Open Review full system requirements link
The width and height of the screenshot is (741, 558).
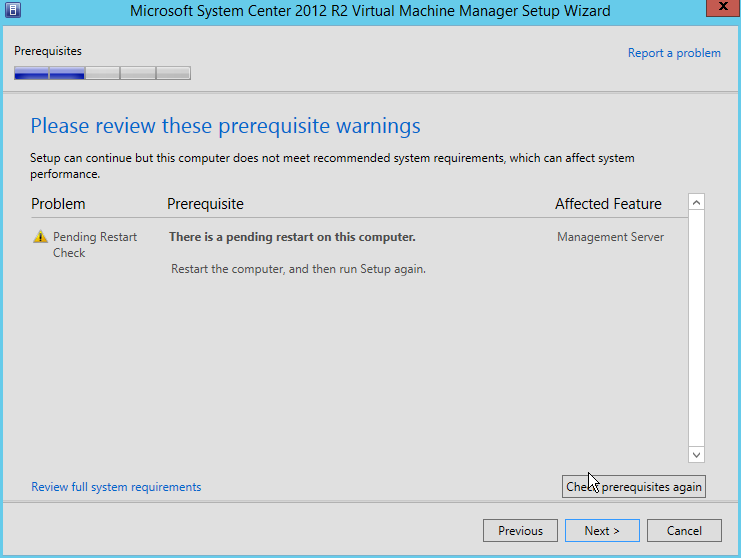[116, 487]
